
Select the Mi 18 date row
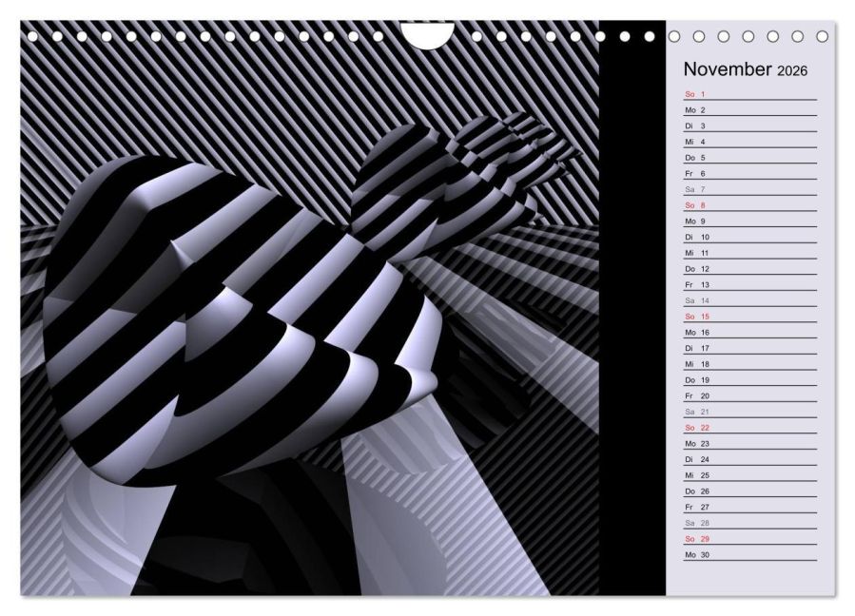click(750, 364)
